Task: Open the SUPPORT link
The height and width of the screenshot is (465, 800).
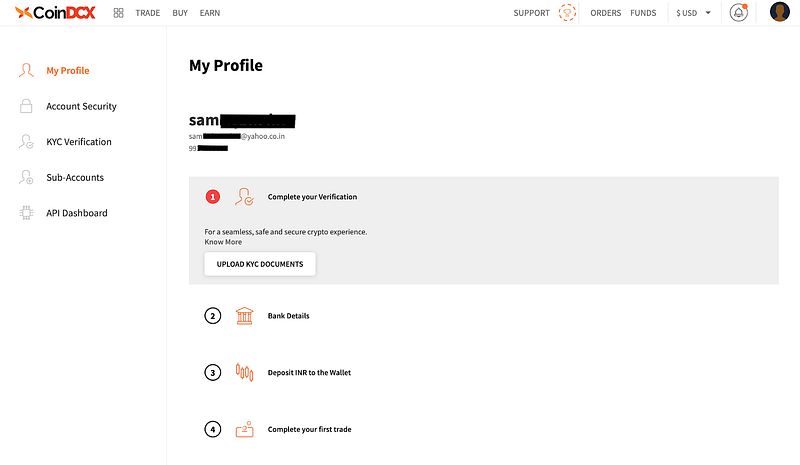Action: coord(532,13)
